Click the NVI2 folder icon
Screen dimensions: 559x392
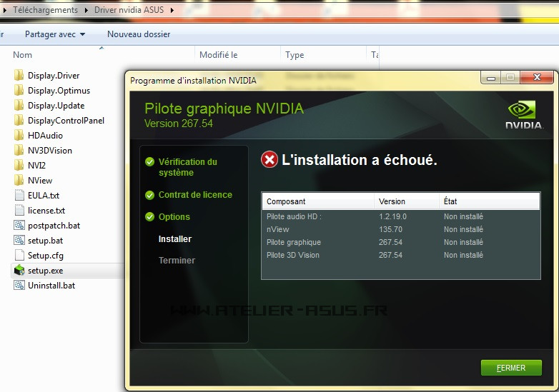click(19, 165)
